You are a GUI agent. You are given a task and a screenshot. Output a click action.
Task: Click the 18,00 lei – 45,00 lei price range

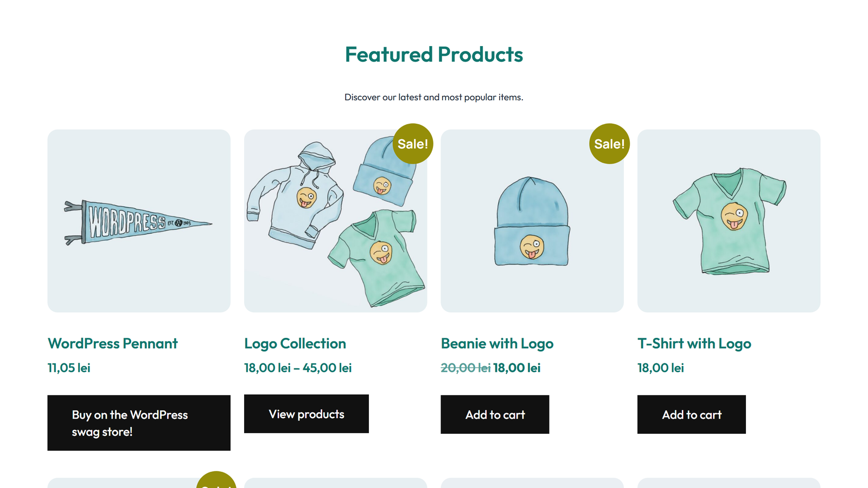click(297, 368)
